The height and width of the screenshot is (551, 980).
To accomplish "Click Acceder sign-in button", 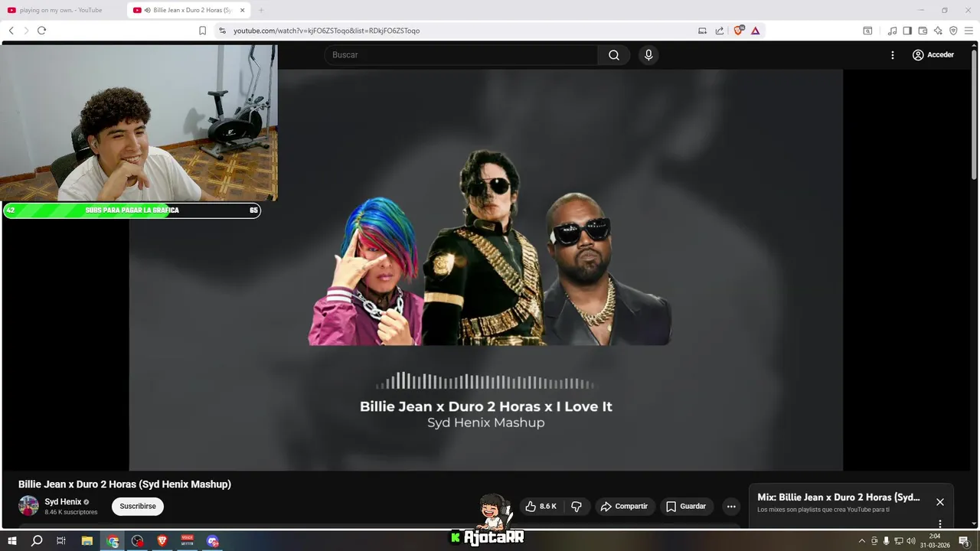I will point(933,55).
